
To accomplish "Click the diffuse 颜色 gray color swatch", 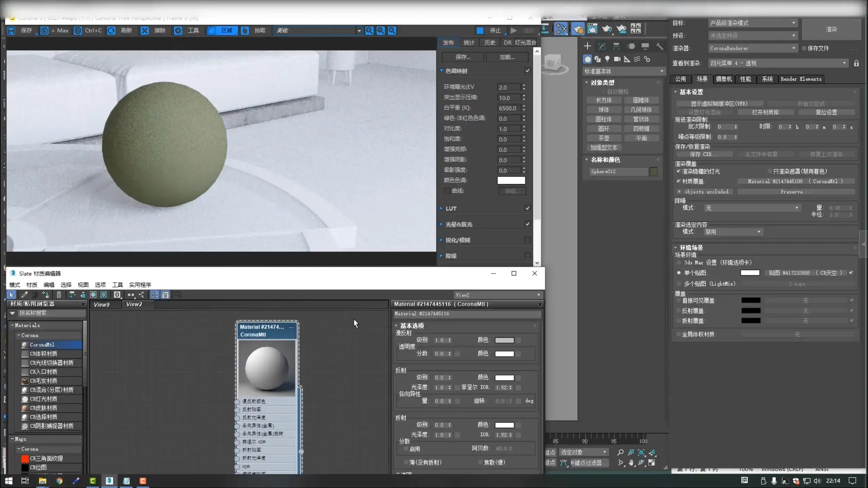I will 504,340.
